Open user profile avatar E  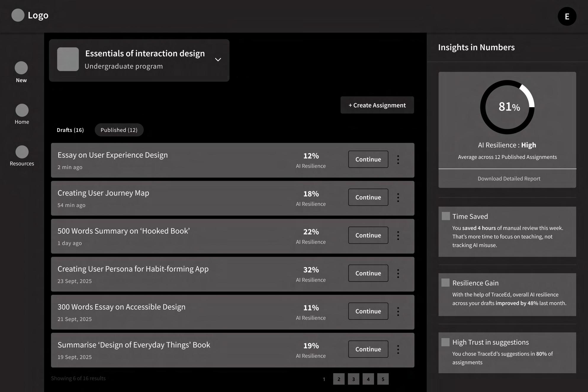click(x=567, y=17)
